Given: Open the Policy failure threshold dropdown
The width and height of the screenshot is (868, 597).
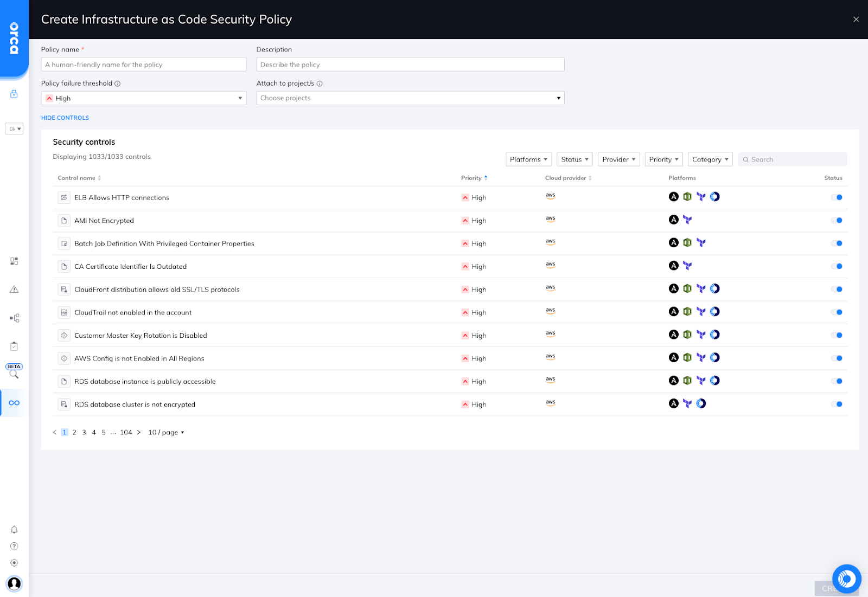Looking at the screenshot, I should point(144,98).
